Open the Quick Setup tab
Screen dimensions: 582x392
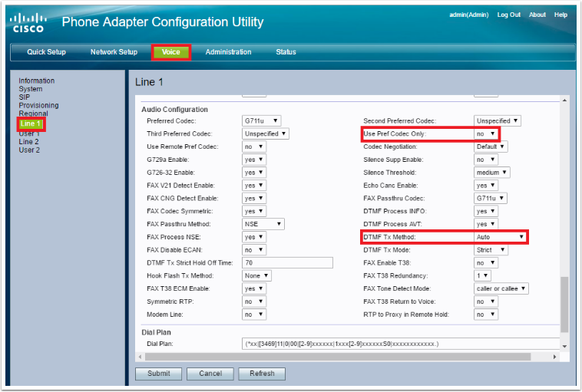(46, 52)
